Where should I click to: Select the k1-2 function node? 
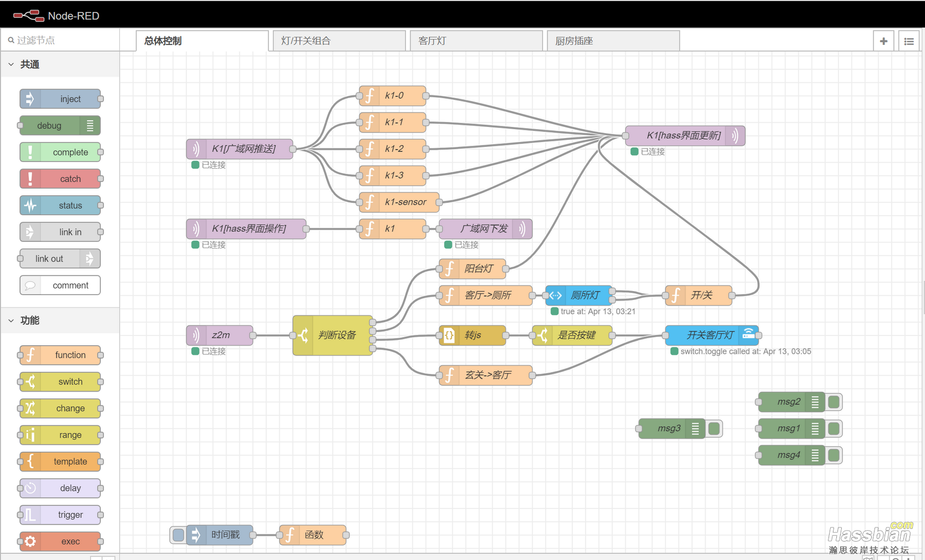click(393, 149)
